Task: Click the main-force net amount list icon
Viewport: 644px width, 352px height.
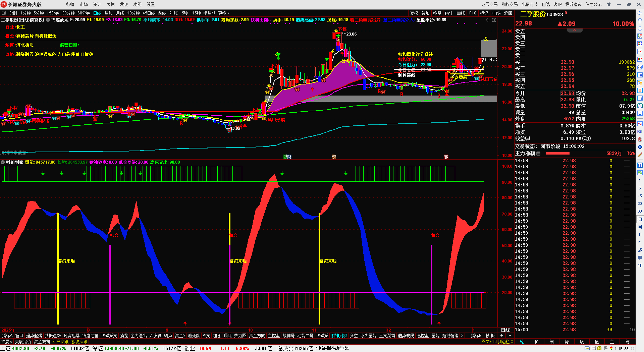Action: [538, 154]
